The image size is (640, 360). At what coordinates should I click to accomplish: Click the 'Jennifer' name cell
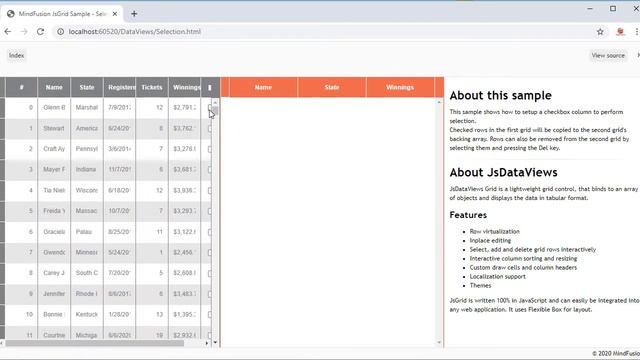tap(54, 294)
